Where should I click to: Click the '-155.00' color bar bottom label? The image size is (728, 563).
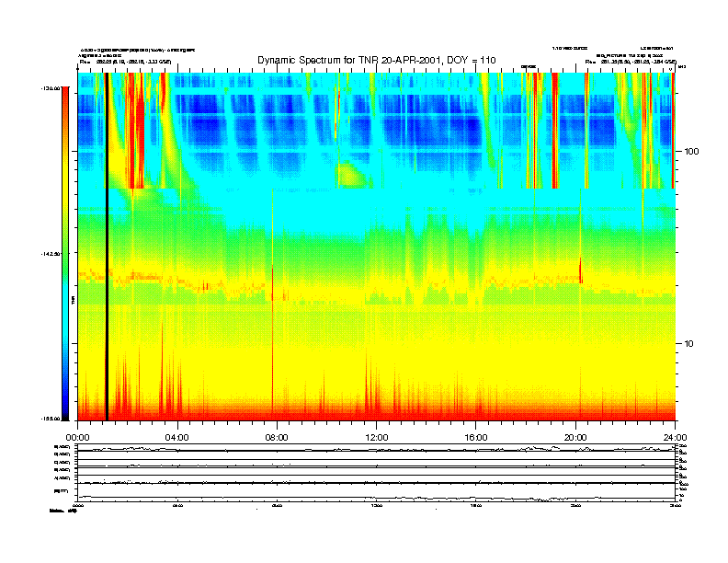point(51,419)
